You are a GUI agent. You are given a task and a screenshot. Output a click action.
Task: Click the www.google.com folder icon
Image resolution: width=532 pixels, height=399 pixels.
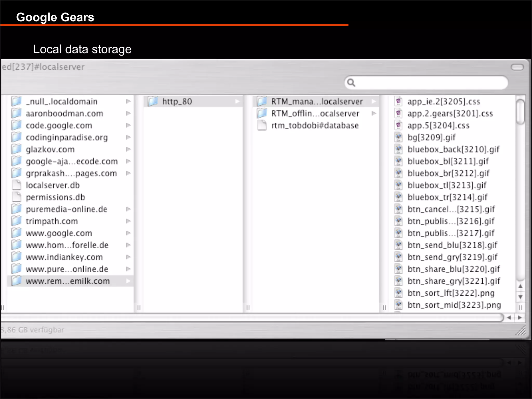pos(17,233)
